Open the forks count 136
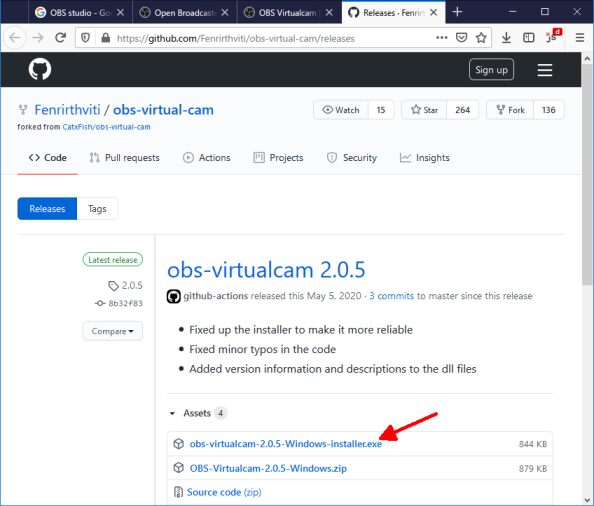The width and height of the screenshot is (594, 506). pos(549,110)
